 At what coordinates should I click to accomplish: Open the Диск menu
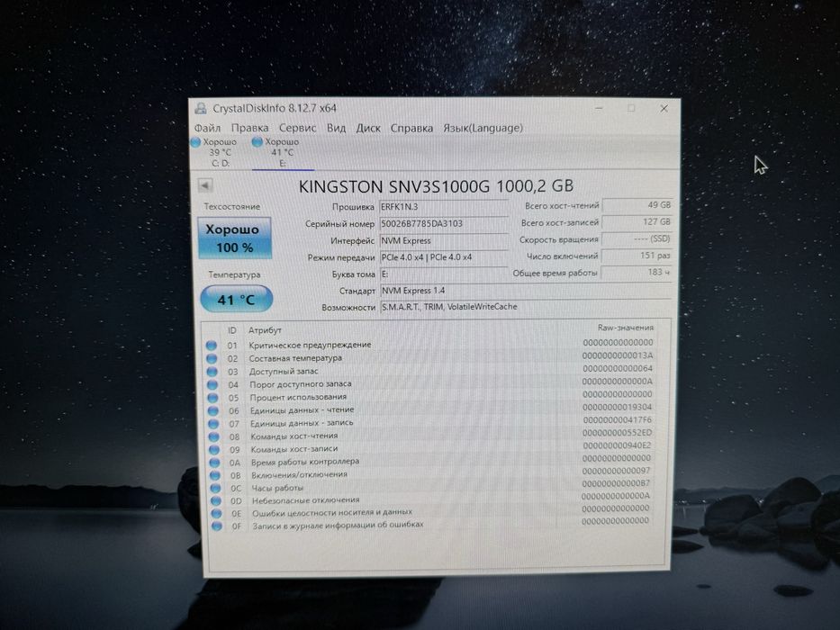[368, 128]
